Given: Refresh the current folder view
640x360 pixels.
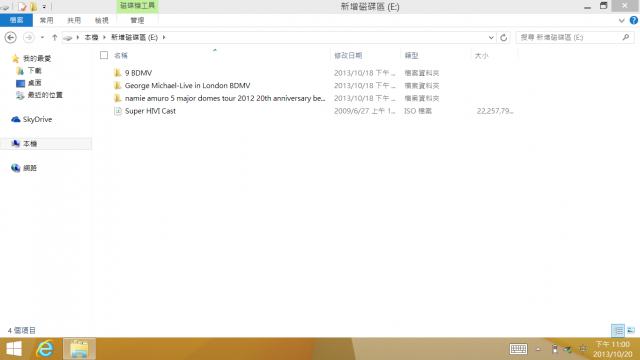Looking at the screenshot, I should point(504,38).
